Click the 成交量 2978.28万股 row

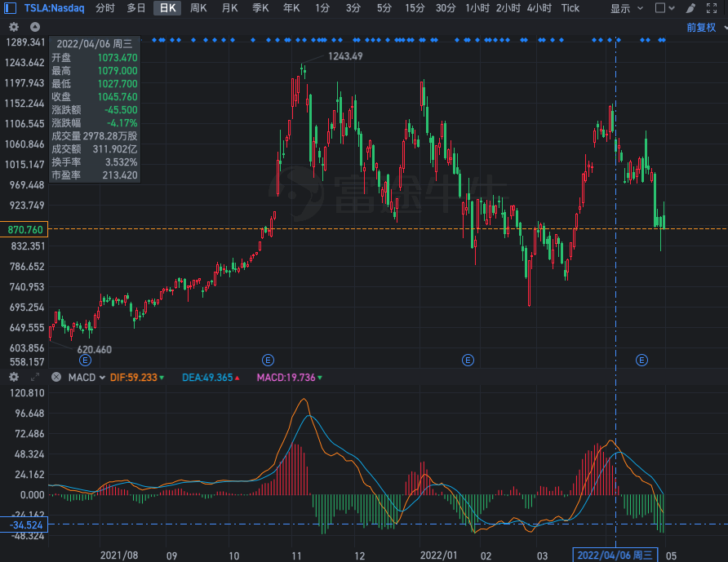[94, 136]
